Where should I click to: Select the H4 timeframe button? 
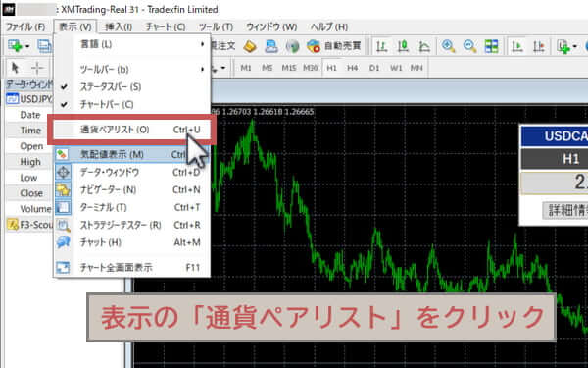pos(352,68)
